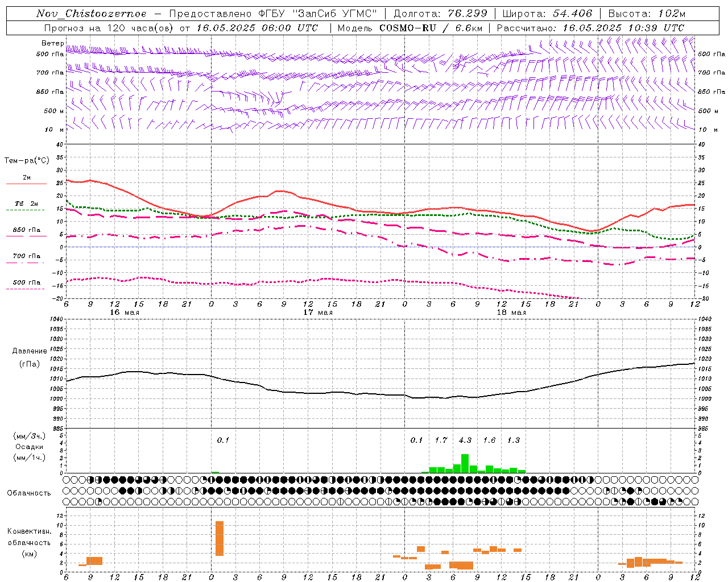Screen dimensions: 728x582
Task: Click 'Предоставлено ФГБУ "ЗапСиб УГМС"' text
Action: click(274, 14)
